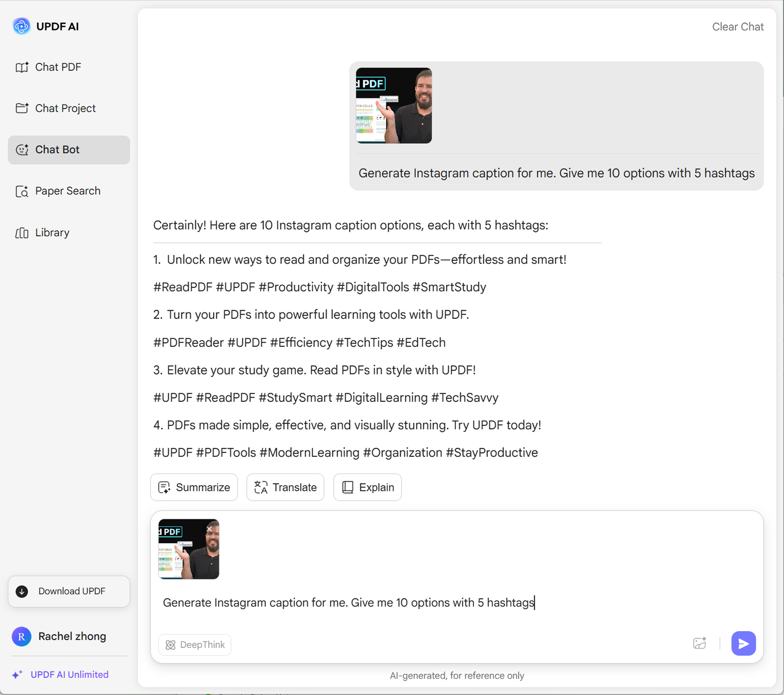Screen dimensions: 784x695
Task: Open the sent image thumbnail in chat
Action: coord(394,105)
